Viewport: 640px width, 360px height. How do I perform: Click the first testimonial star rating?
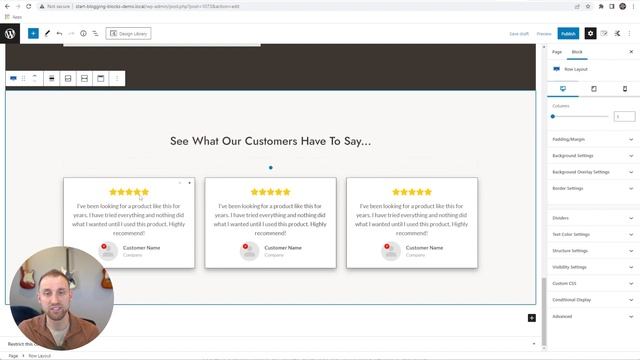pos(129,192)
